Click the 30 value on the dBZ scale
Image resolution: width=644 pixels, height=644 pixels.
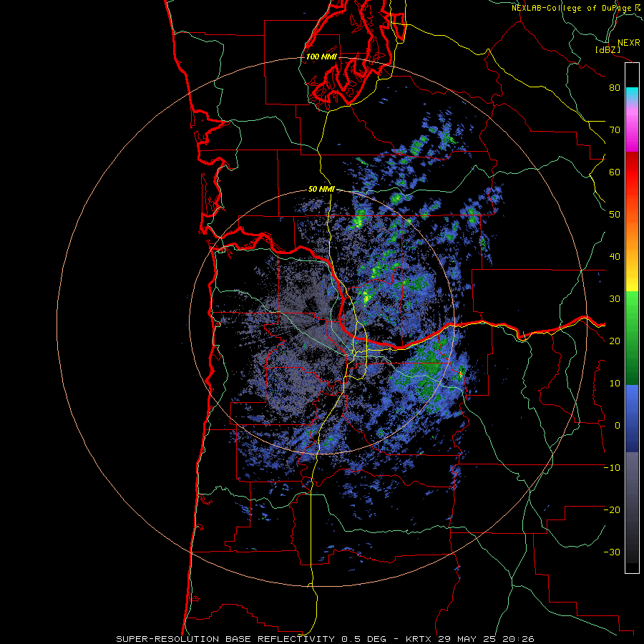coord(615,299)
